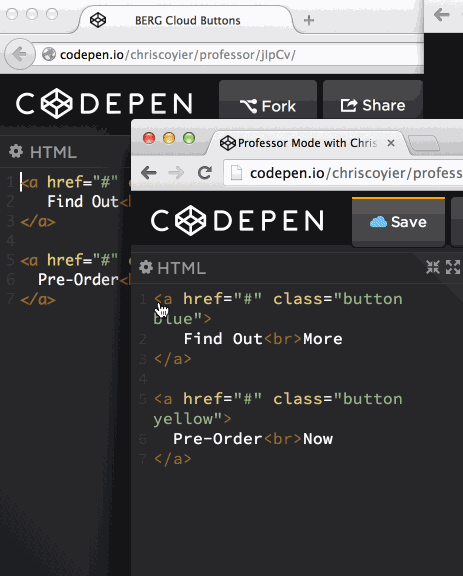Select the BERG Cloud Buttons tab
The height and width of the screenshot is (576, 463).
186,20
